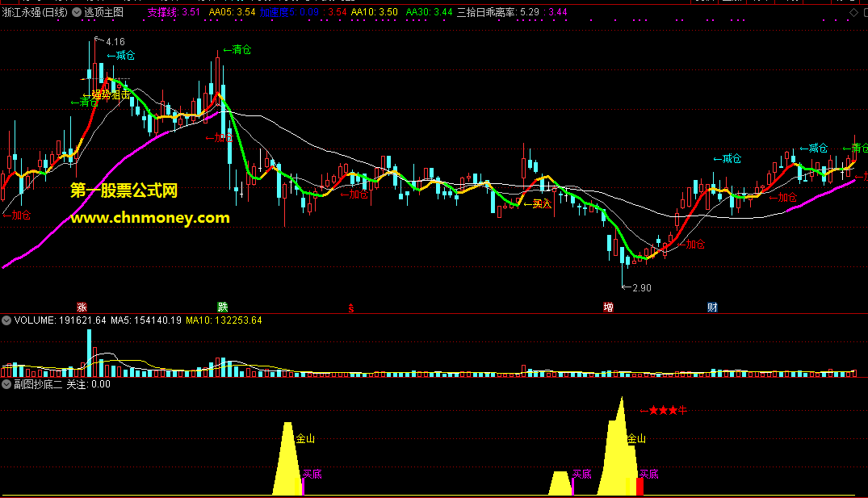Click the 2.90 low price label
Viewport: 868px width, 498px height.
(x=642, y=287)
